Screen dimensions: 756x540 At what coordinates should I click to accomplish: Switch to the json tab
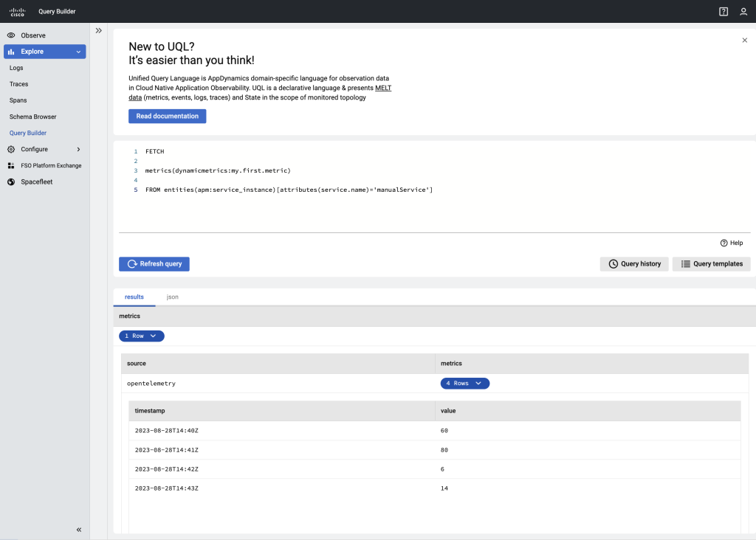point(172,297)
